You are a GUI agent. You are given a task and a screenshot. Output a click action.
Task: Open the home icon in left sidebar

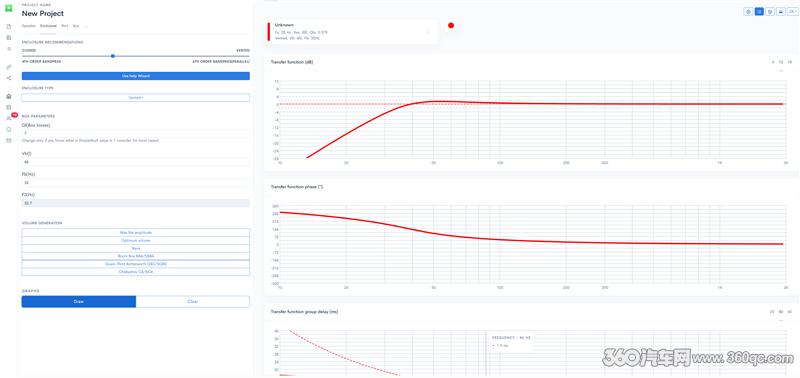(9, 96)
